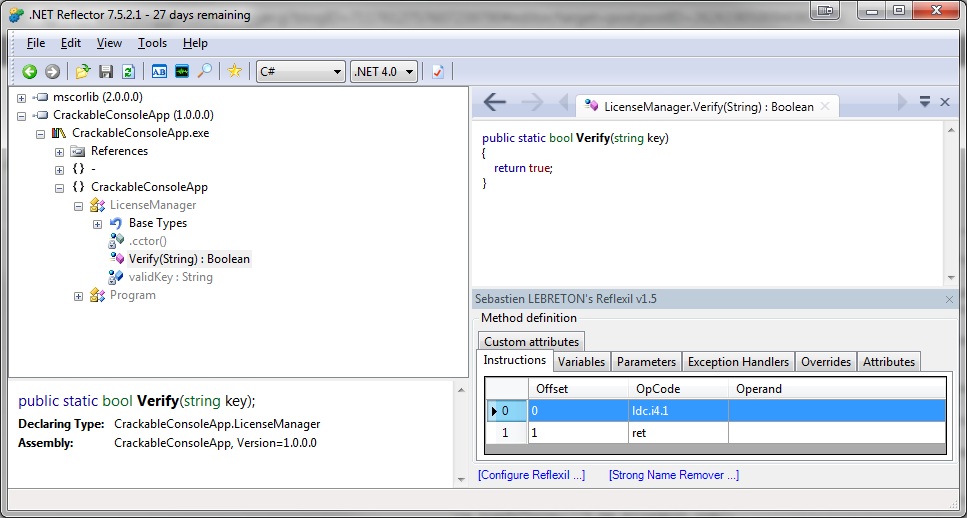This screenshot has width=967, height=518.
Task: Click the green Back navigation arrow
Action: click(x=30, y=72)
